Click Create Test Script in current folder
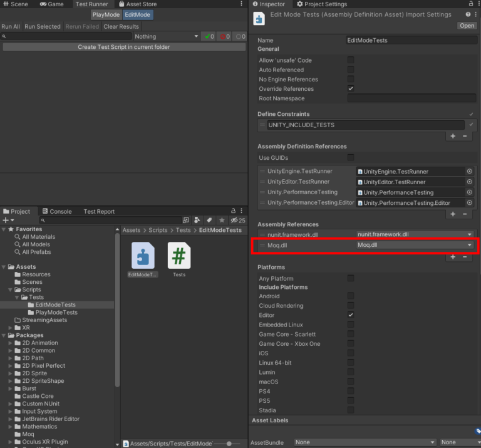 [x=124, y=47]
